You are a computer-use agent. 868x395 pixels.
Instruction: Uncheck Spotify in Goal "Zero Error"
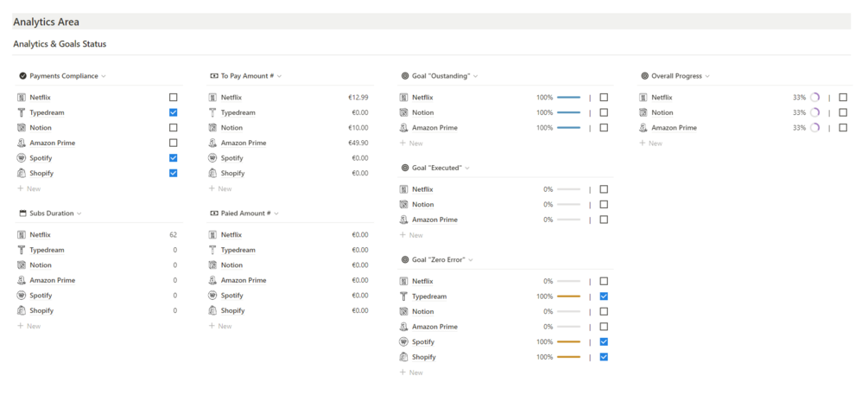(604, 341)
